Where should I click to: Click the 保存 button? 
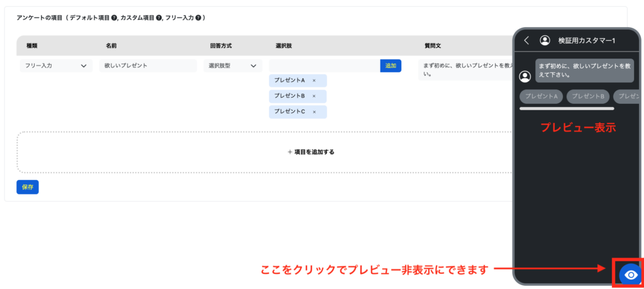(x=28, y=187)
